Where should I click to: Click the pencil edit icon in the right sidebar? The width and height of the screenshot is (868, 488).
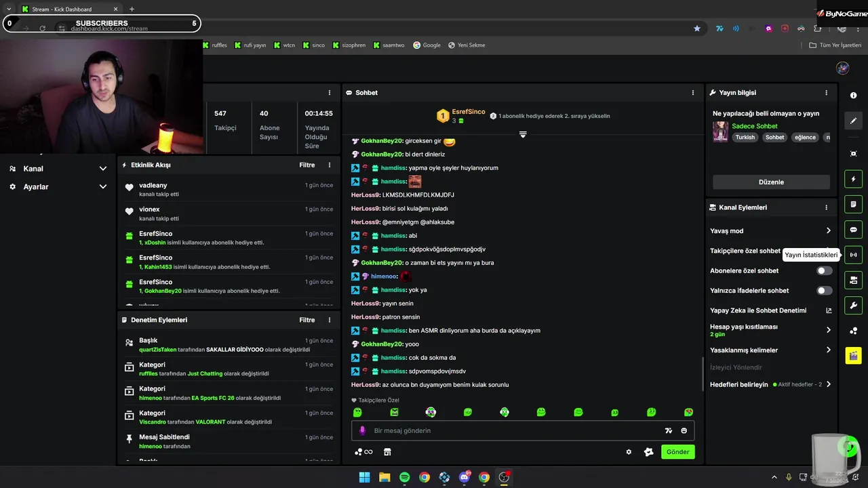click(853, 121)
